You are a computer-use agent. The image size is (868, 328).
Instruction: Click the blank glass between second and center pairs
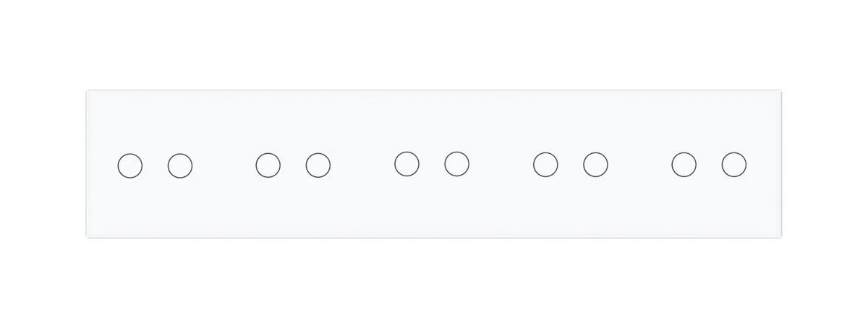click(362, 165)
